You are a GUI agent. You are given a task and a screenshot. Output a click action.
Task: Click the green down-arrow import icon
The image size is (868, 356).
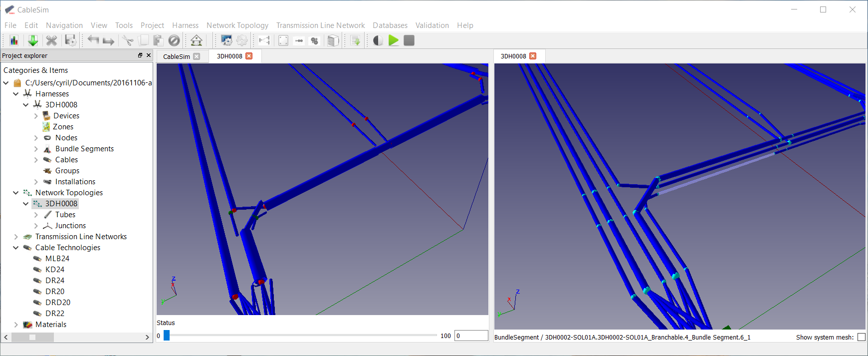tap(33, 40)
